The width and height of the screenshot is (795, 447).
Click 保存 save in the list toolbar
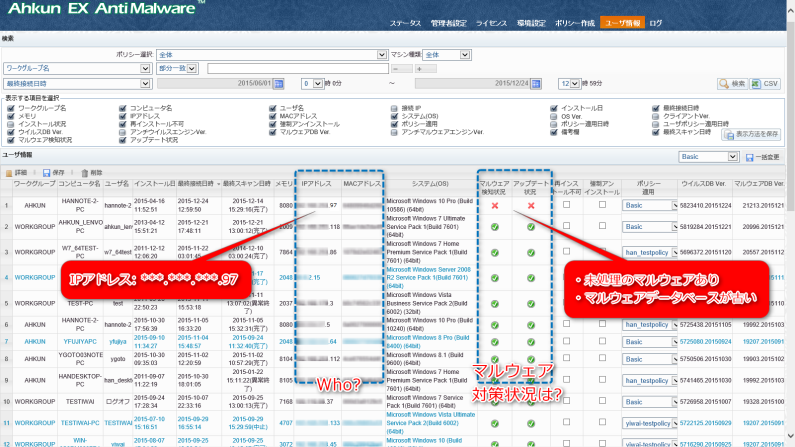(54, 173)
